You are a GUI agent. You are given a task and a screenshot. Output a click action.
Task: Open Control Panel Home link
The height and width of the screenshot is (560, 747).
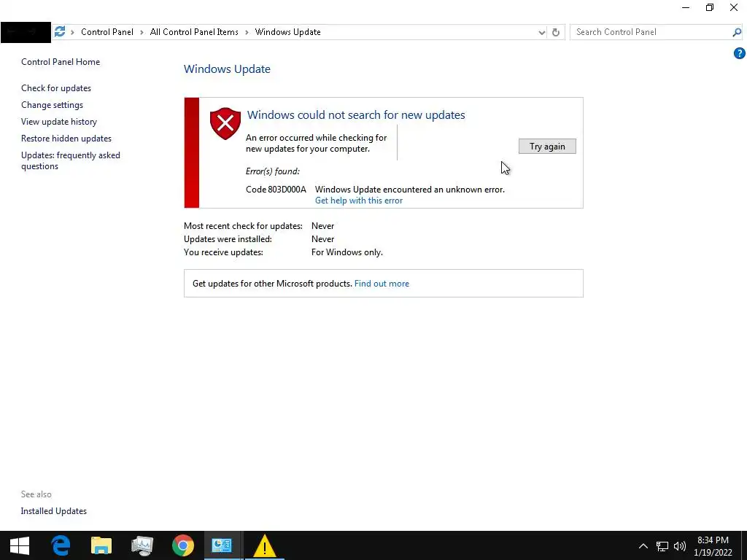click(x=61, y=62)
